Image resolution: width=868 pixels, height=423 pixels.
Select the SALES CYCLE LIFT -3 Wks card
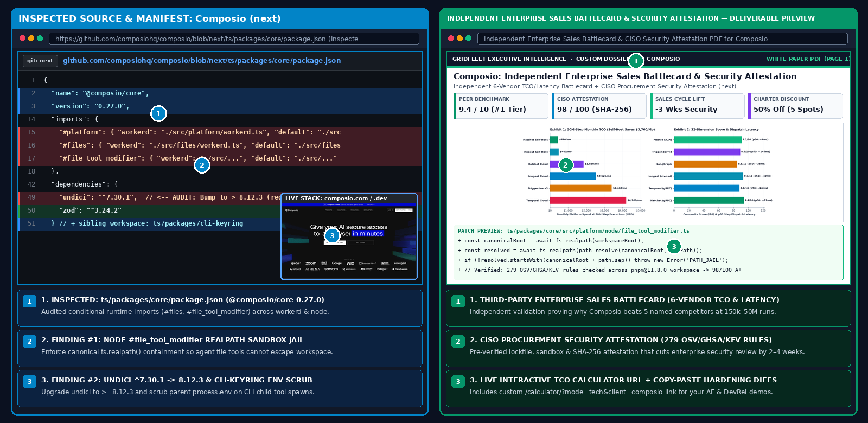click(x=697, y=106)
